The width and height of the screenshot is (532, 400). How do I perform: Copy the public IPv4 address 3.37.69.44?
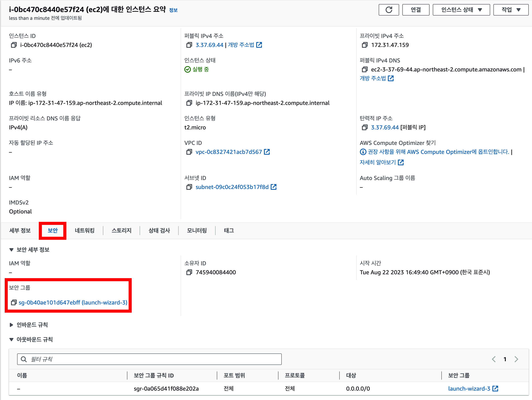pos(189,45)
